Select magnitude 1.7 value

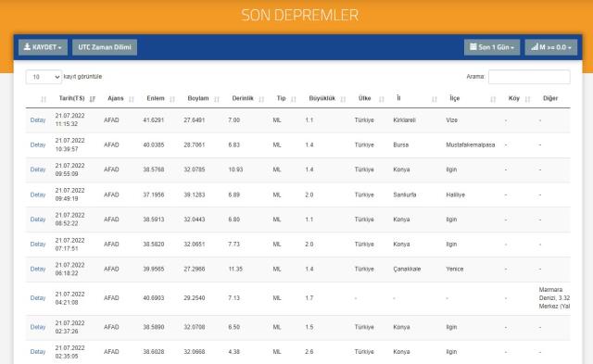point(309,298)
